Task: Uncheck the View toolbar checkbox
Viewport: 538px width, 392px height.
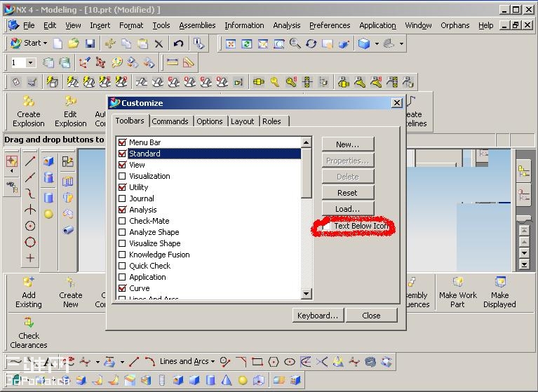Action: point(122,165)
